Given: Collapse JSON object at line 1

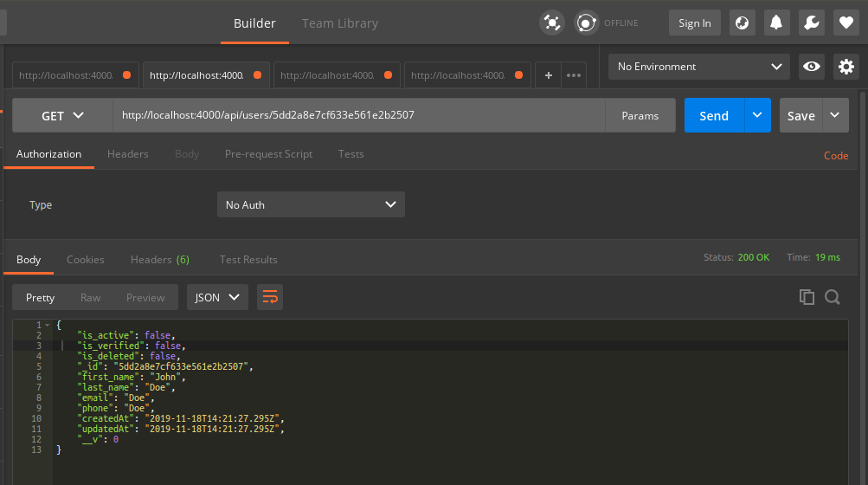Looking at the screenshot, I should click(x=48, y=326).
